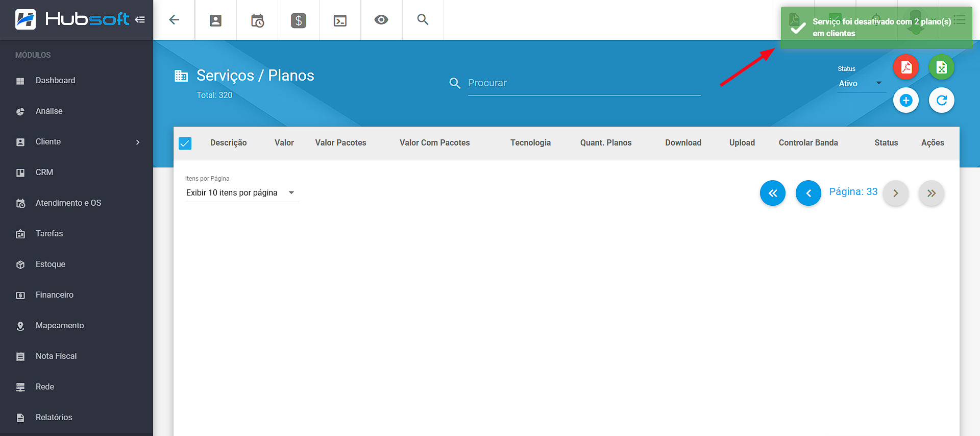
Task: Click the Ações column header
Action: (x=933, y=143)
